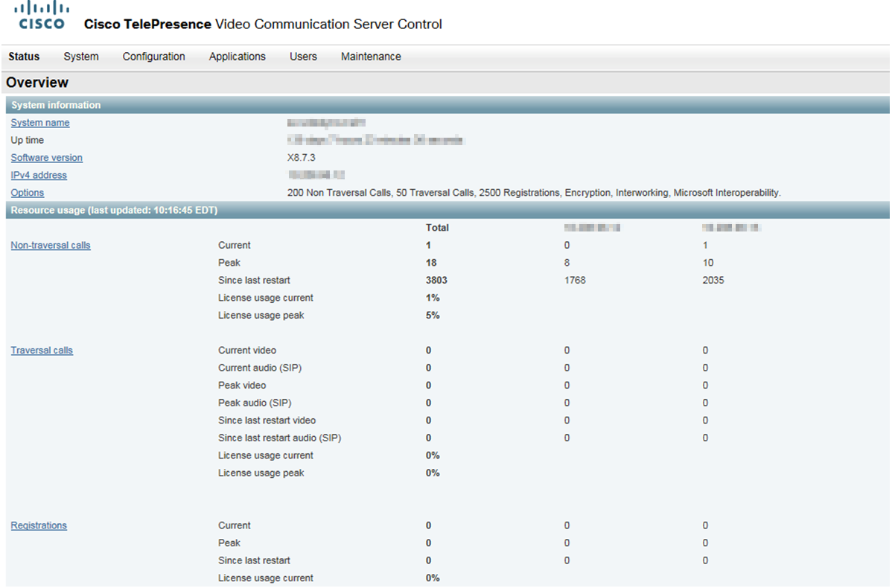Select Since last restart total value 3803
The image size is (892, 588).
point(436,281)
